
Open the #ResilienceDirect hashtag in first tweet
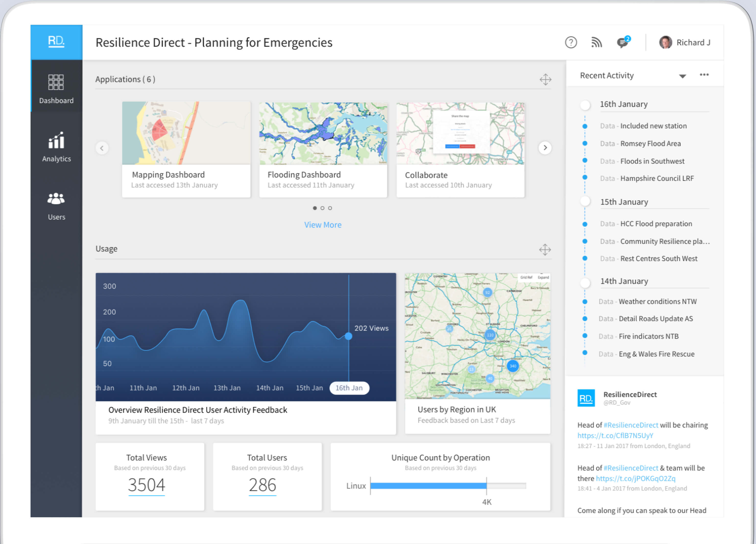tap(631, 425)
